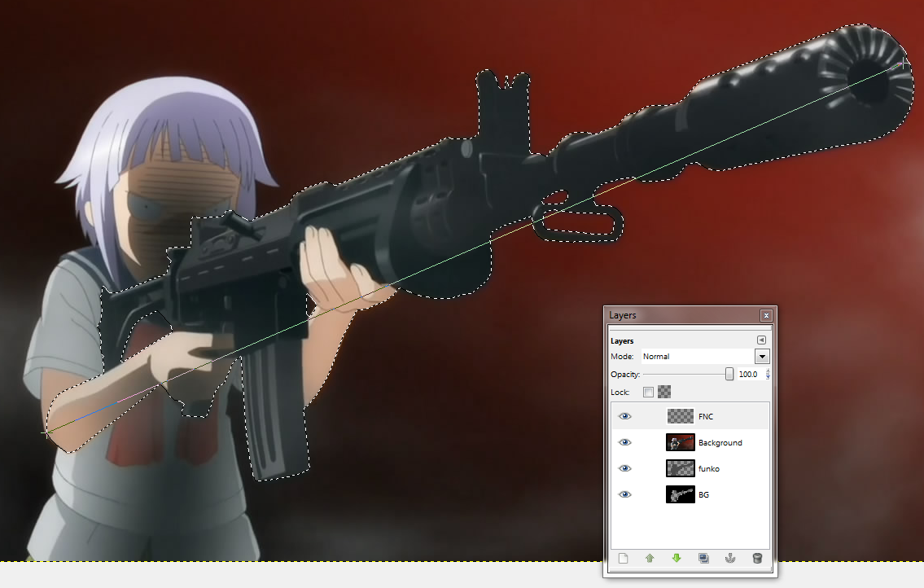Select the FNC layer thumbnail
The width and height of the screenshot is (924, 588).
tap(680, 416)
